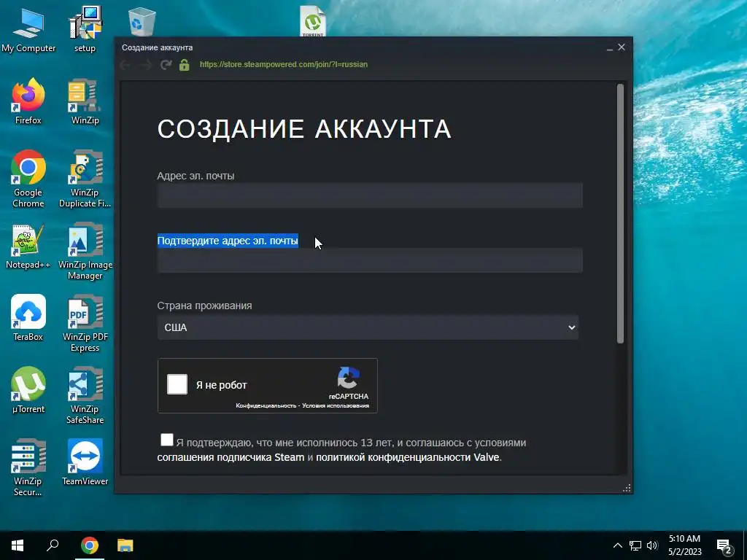
Task: Show hidden tray icons chevron
Action: 617,545
